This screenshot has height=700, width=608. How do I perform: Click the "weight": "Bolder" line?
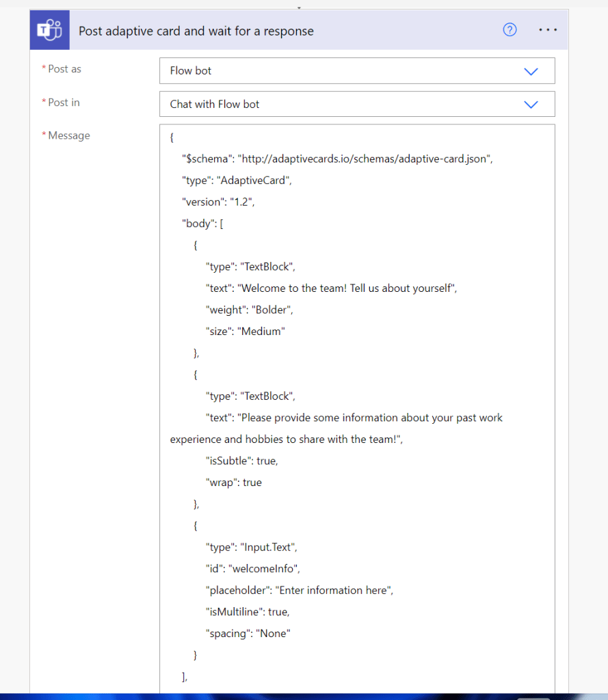pos(250,310)
